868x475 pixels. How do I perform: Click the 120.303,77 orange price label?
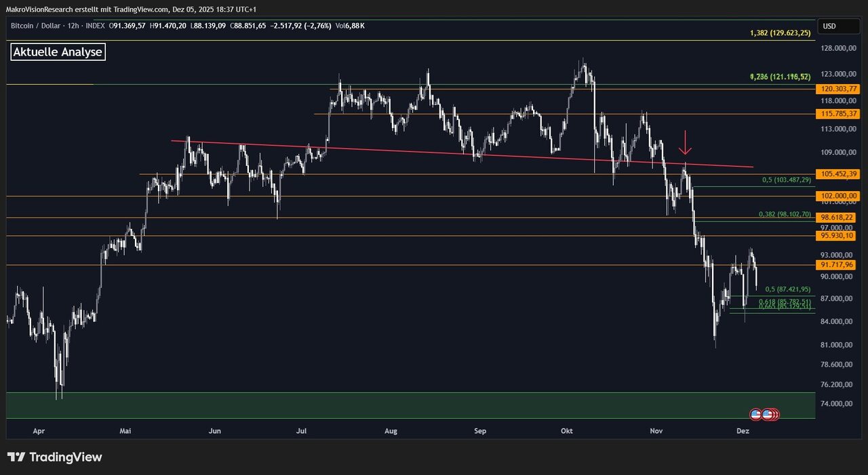[836, 89]
